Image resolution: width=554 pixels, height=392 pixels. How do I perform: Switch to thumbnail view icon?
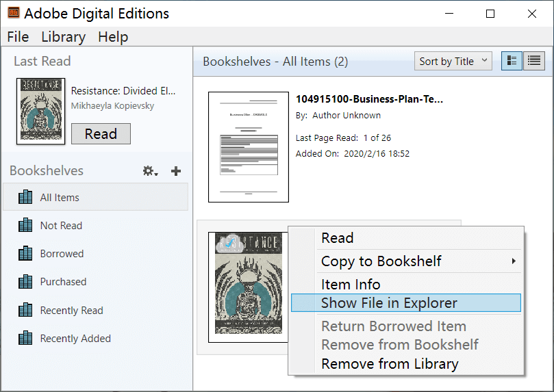click(x=512, y=61)
